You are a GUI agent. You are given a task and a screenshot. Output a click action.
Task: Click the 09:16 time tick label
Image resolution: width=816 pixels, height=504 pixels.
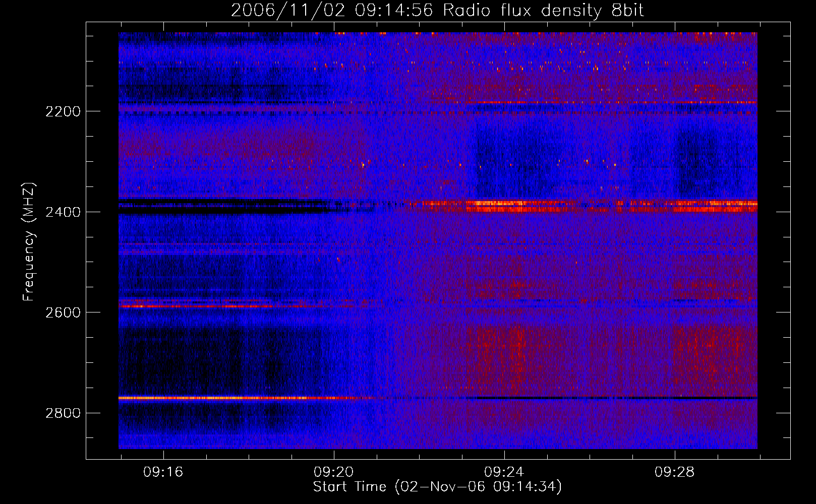point(163,472)
